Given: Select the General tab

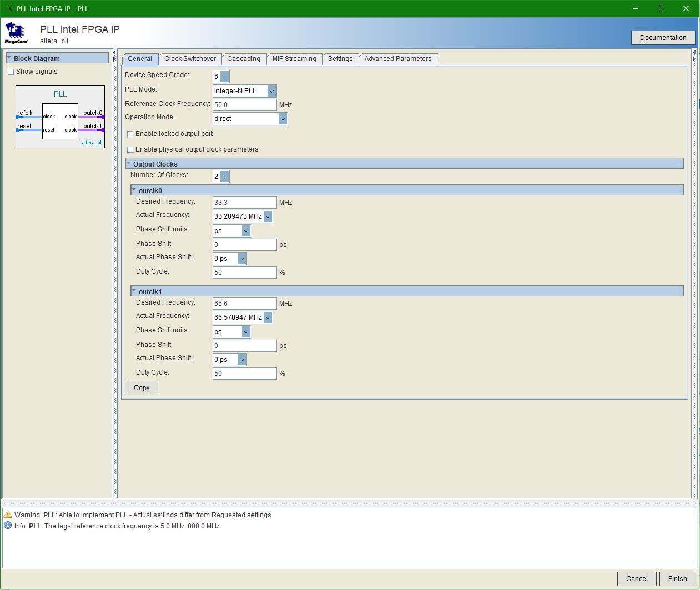Looking at the screenshot, I should [x=140, y=59].
